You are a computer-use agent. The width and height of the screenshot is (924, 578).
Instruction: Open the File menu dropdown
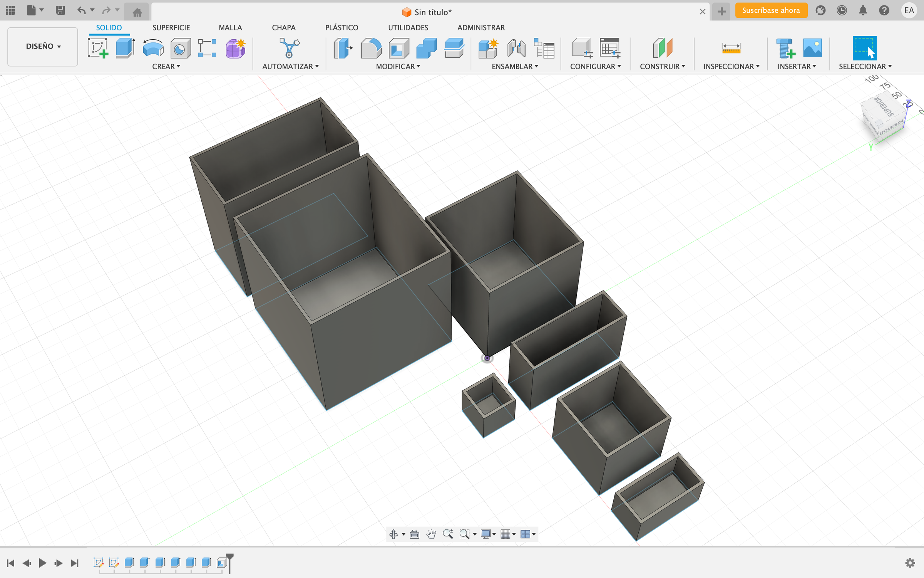tap(35, 10)
